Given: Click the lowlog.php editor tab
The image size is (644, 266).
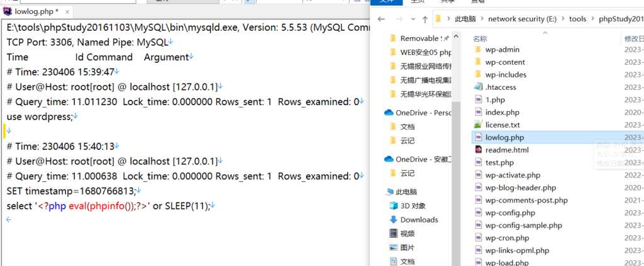Looking at the screenshot, I should pos(34,11).
